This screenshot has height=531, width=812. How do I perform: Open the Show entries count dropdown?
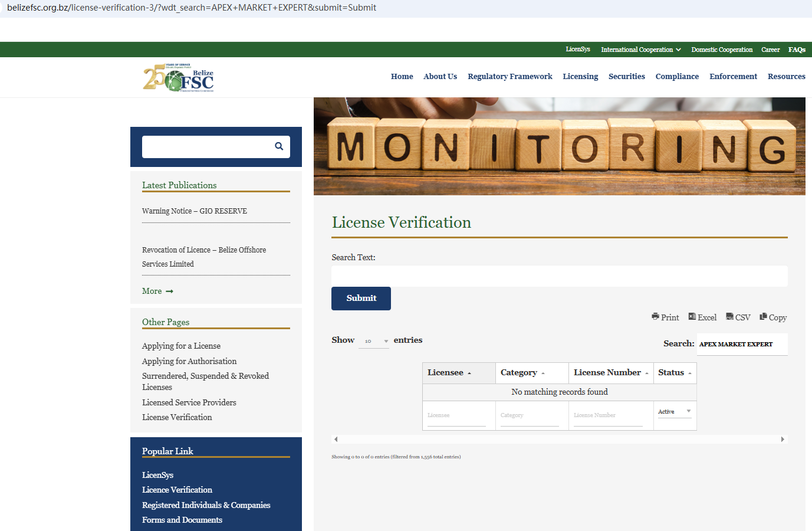point(374,341)
